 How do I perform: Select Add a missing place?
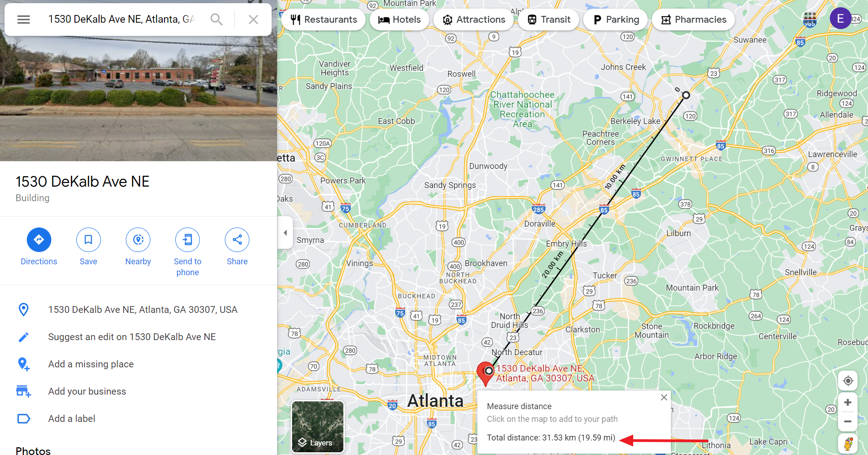(x=91, y=364)
